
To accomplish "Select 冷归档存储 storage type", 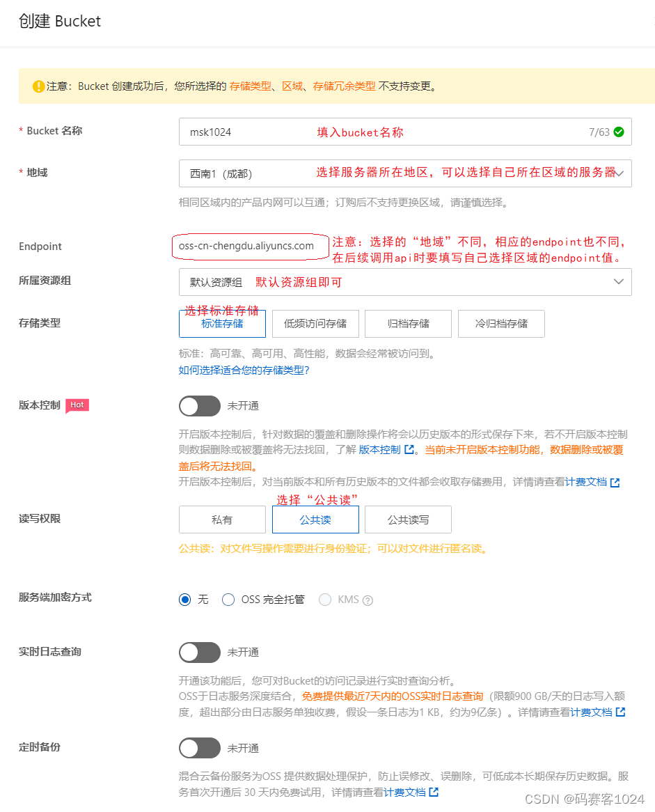I will click(501, 324).
